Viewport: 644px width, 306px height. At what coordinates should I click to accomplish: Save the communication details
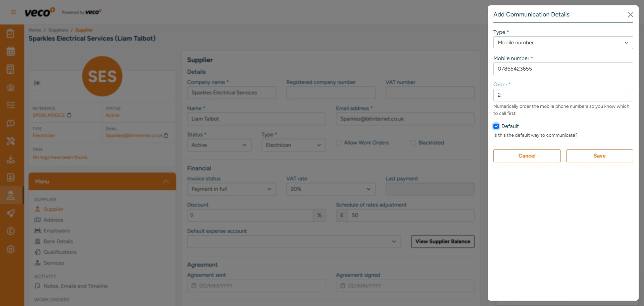coord(599,156)
